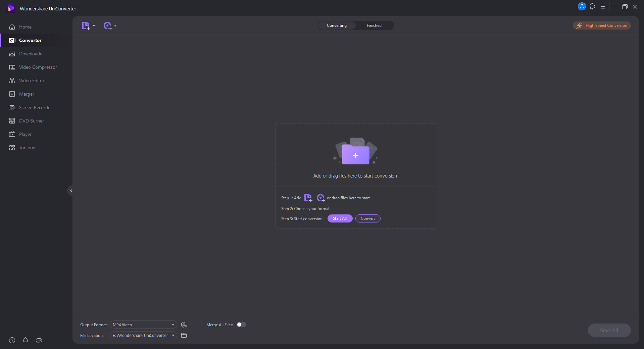This screenshot has width=644, height=349.
Task: Click the large Start All button at bottom right
Action: [x=609, y=330]
